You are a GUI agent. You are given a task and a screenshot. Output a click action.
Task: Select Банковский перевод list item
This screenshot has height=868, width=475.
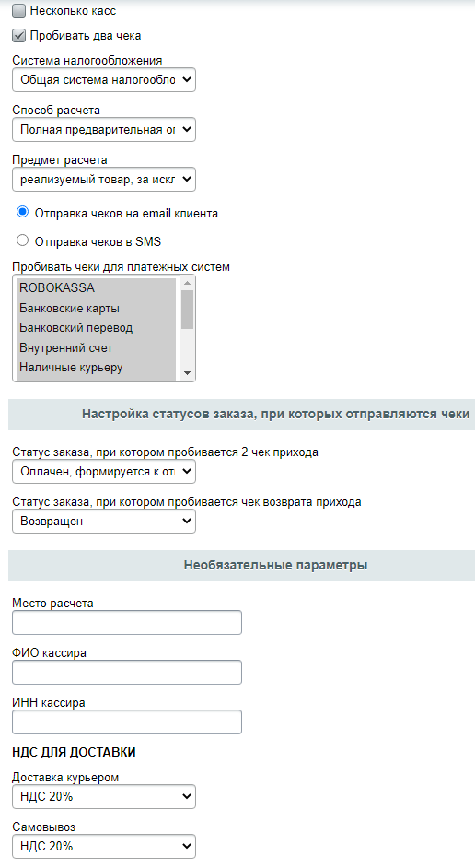[x=97, y=328]
